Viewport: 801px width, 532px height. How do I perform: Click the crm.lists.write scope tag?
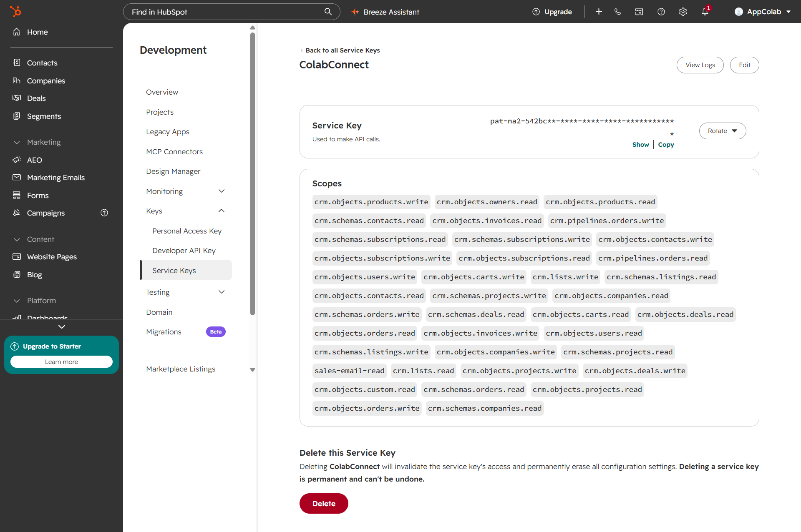tap(565, 277)
